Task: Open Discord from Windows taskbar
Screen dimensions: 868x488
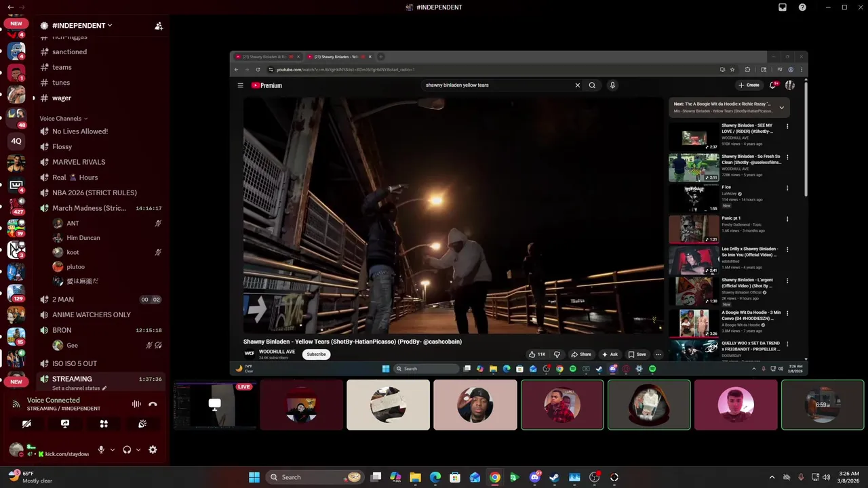Action: [534, 477]
